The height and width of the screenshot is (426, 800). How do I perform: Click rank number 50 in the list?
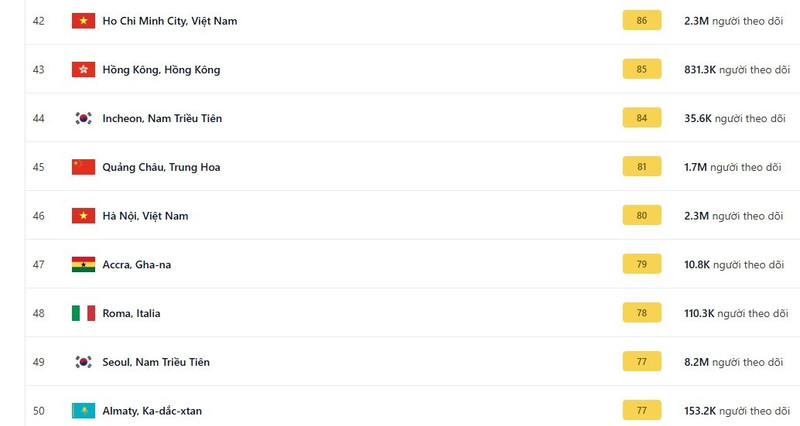pos(39,411)
